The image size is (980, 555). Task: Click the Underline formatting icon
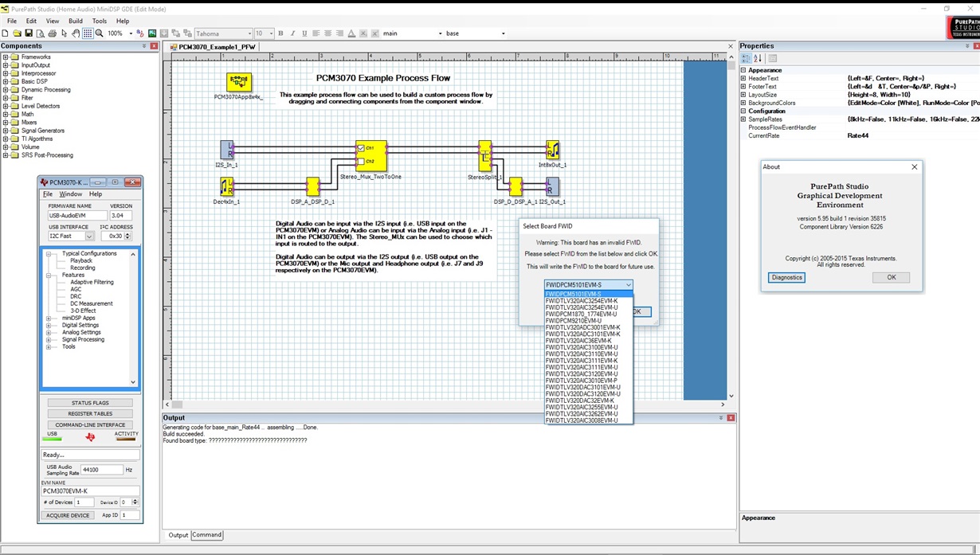304,33
